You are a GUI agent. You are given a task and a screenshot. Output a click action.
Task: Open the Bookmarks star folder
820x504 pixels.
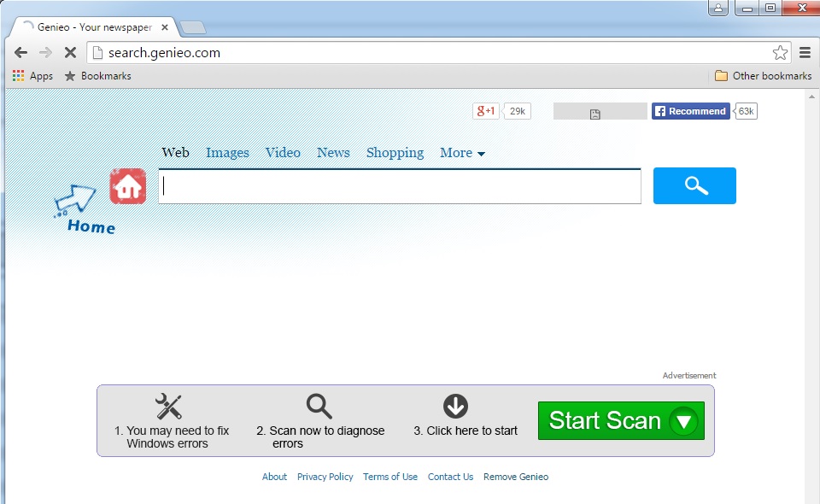97,76
